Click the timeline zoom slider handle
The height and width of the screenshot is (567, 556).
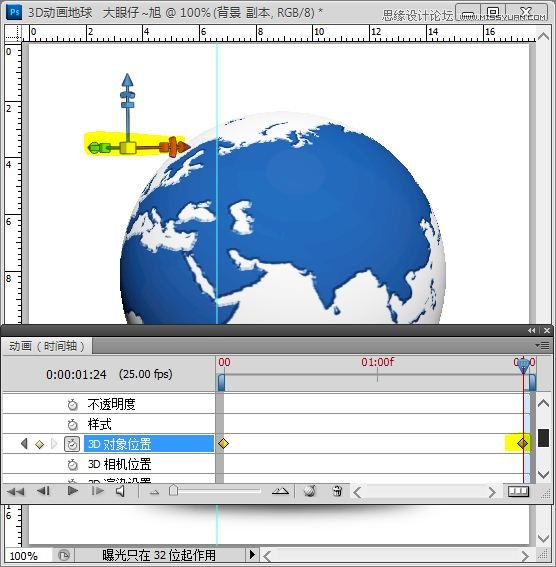tap(174, 491)
